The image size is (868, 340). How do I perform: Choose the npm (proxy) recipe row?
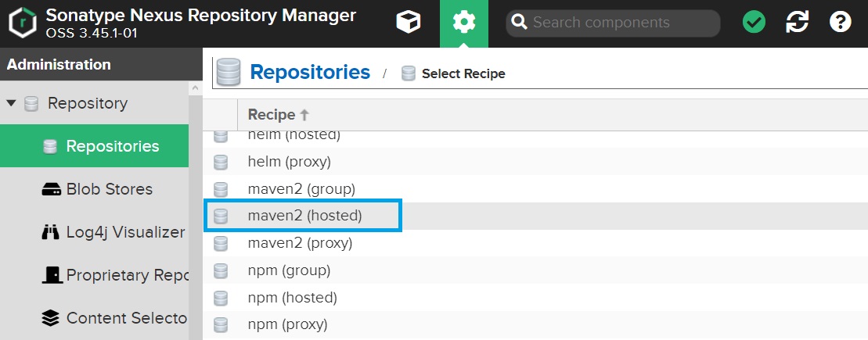[535, 324]
